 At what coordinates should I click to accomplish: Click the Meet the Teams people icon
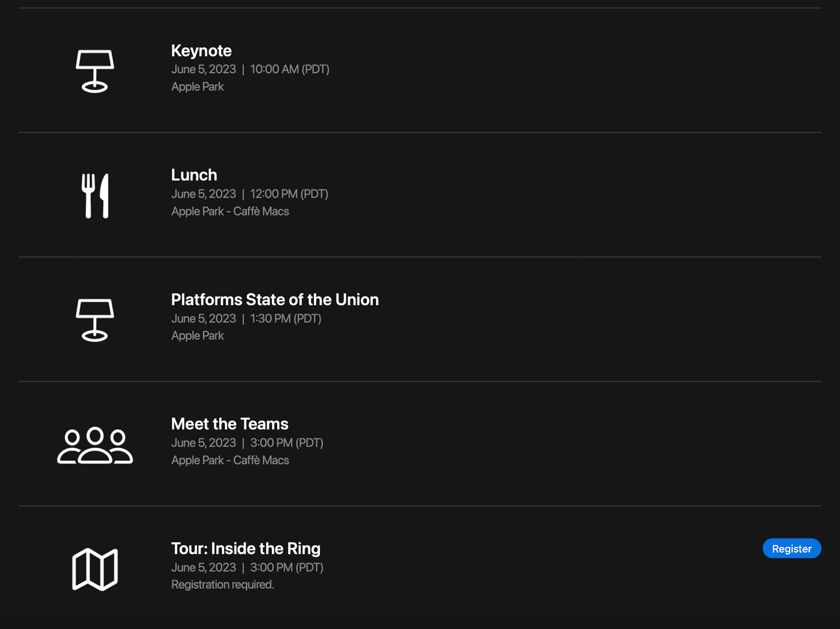(95, 445)
